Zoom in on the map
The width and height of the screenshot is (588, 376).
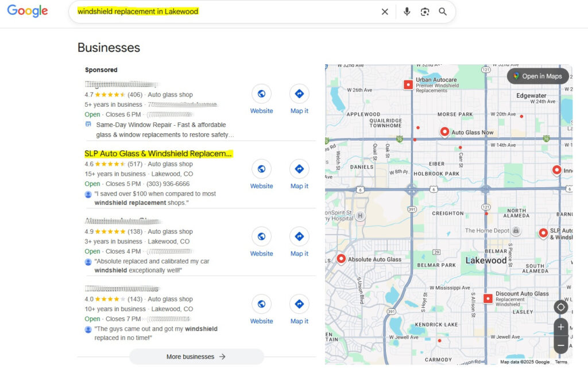(x=560, y=327)
